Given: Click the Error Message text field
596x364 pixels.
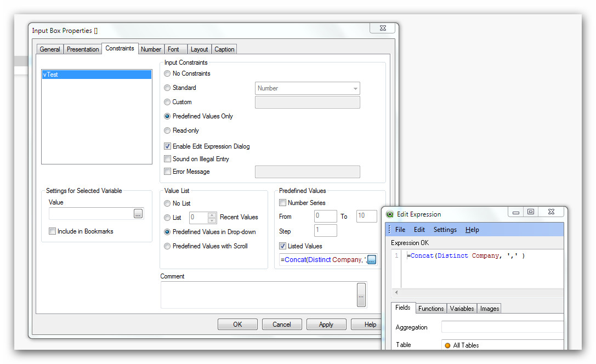Looking at the screenshot, I should 307,172.
